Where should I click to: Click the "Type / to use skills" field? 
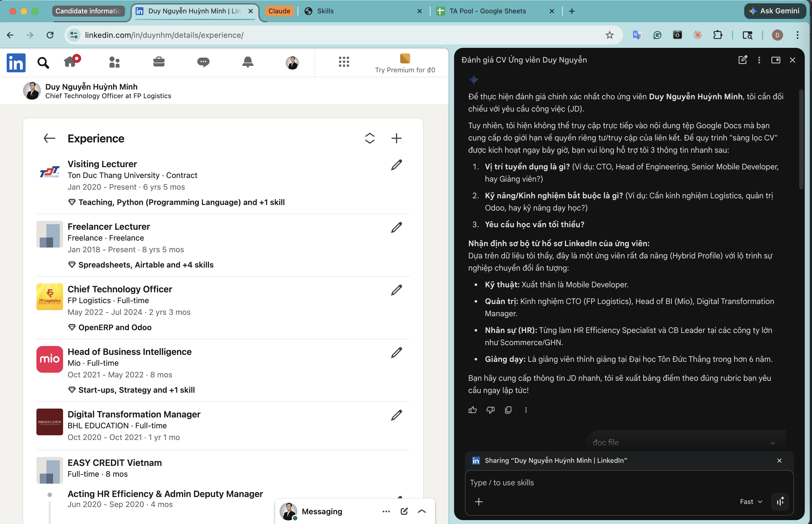coord(629,483)
